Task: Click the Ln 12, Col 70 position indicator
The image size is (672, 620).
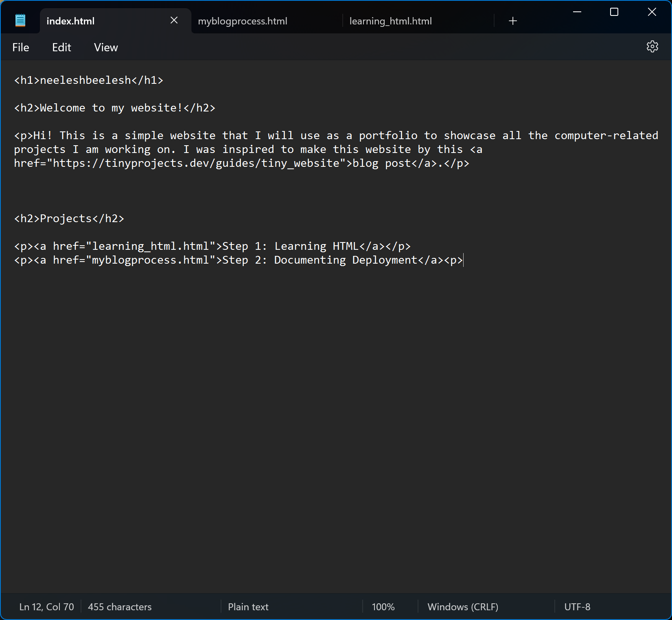Action: [46, 607]
